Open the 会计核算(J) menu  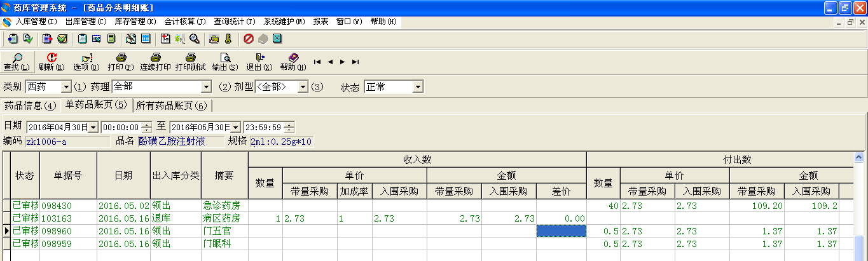pyautogui.click(x=185, y=22)
